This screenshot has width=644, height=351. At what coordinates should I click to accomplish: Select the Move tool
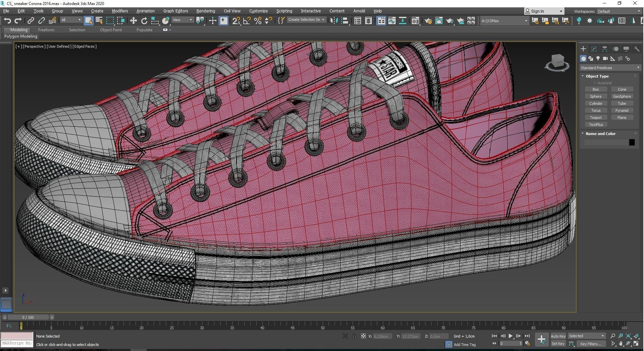point(133,21)
